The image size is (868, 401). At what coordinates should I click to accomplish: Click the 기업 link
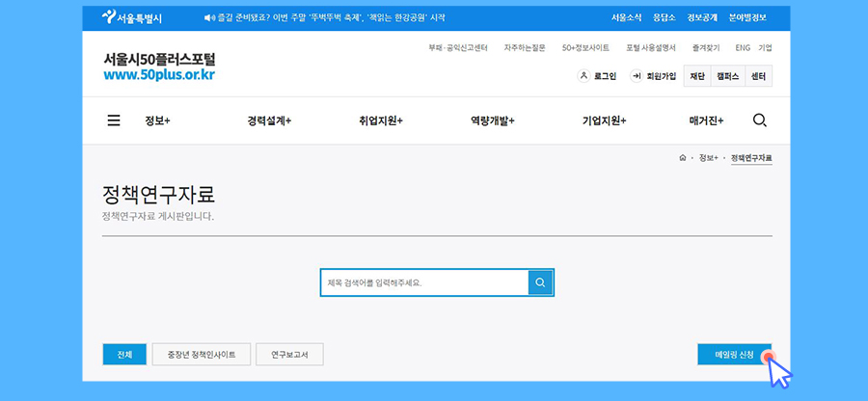(x=765, y=48)
